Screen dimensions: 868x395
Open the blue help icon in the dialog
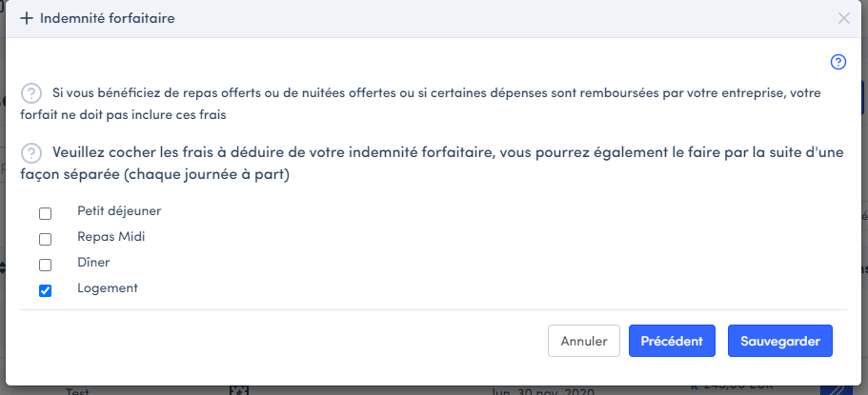[x=838, y=62]
